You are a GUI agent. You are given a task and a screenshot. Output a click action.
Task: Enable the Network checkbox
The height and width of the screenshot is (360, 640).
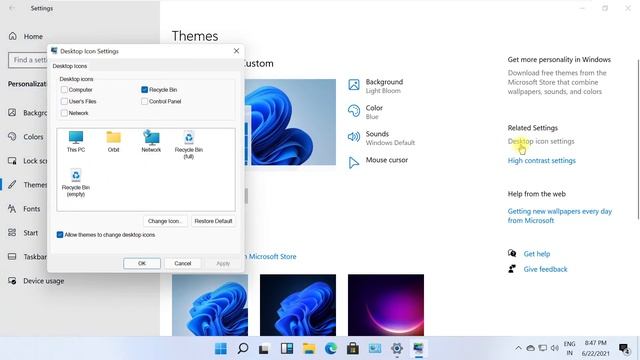pyautogui.click(x=64, y=113)
